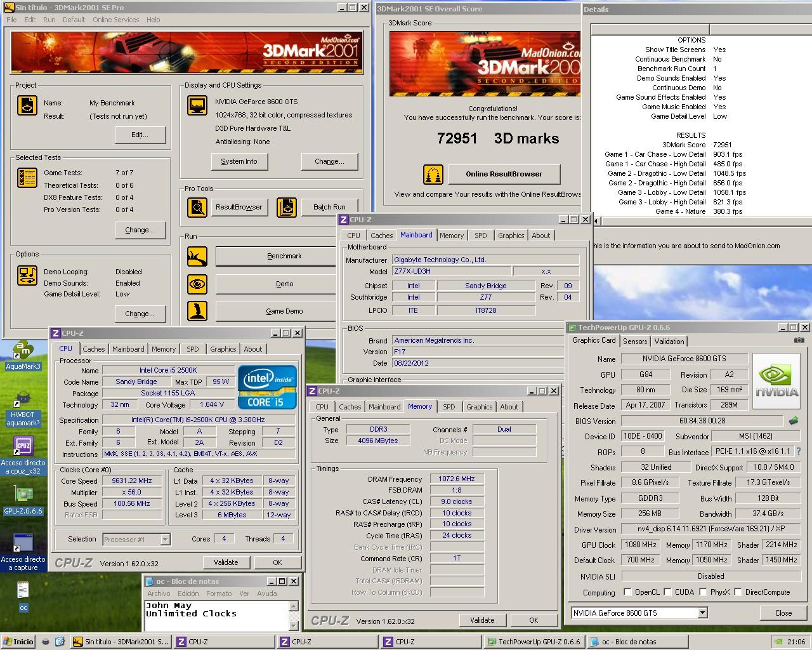Click the Batch Run icon
Screen dimensions: 812x650
pos(287,207)
